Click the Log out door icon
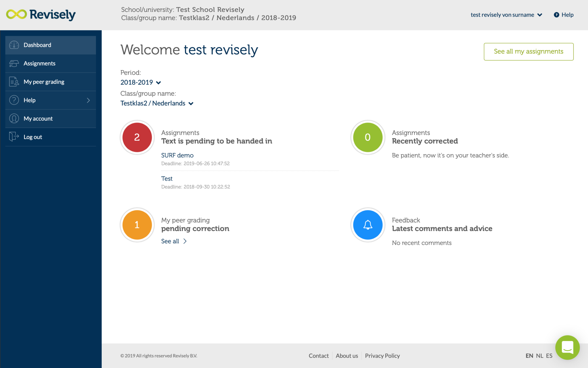The width and height of the screenshot is (588, 368). (14, 137)
